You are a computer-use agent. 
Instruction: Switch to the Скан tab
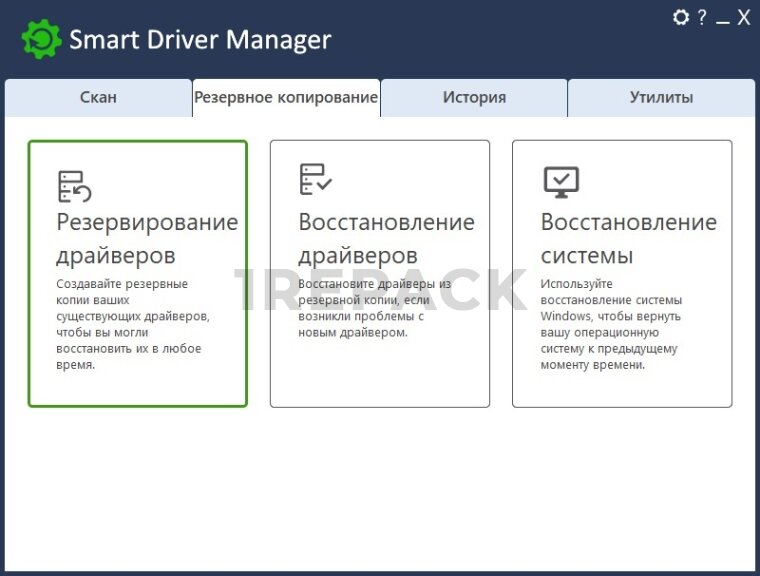point(98,98)
